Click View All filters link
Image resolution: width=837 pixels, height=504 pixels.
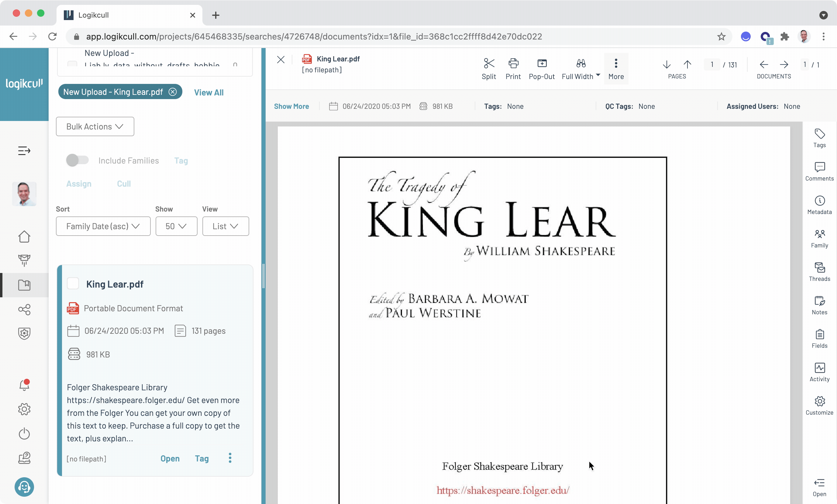pyautogui.click(x=208, y=92)
